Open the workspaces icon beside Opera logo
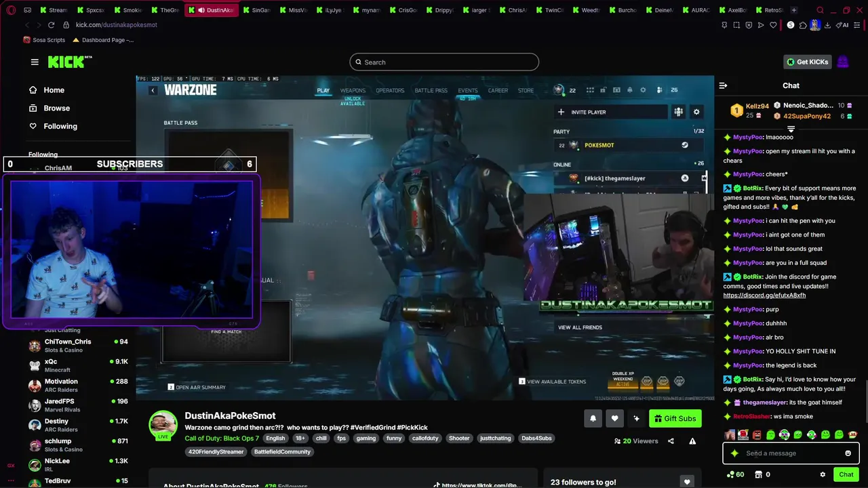Viewport: 868px width, 488px height. (27, 10)
